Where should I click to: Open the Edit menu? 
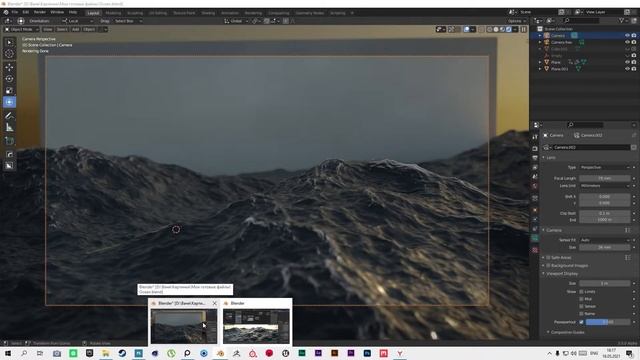pyautogui.click(x=26, y=12)
